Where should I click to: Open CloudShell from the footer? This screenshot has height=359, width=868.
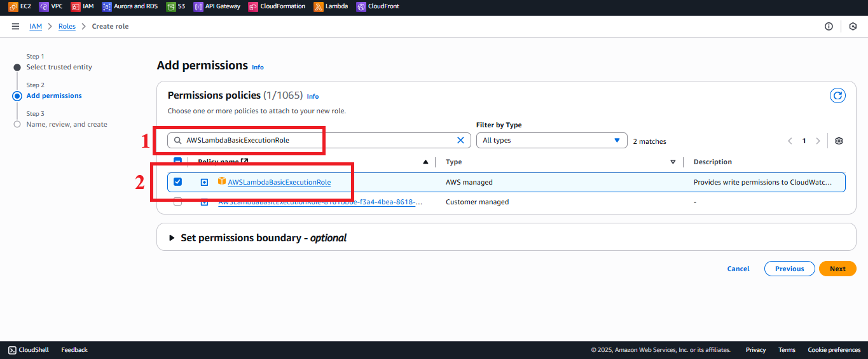coord(29,349)
